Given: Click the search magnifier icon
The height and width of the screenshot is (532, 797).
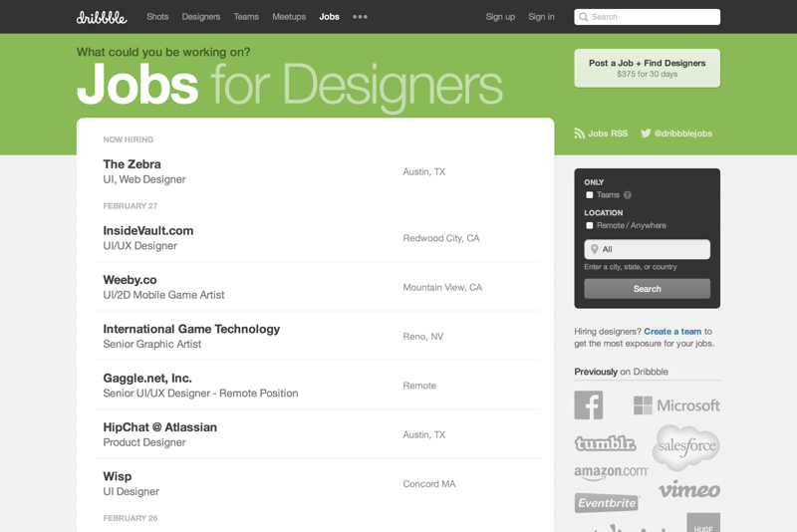Looking at the screenshot, I should 584,17.
